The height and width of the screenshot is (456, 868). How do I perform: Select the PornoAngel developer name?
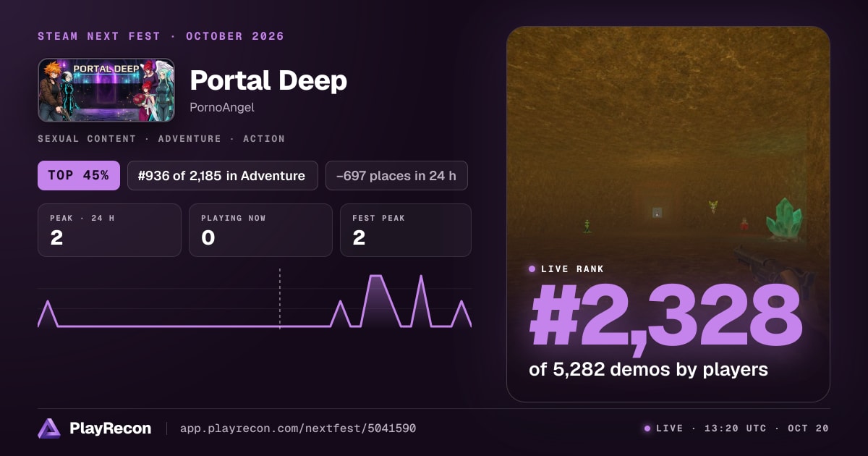[222, 108]
